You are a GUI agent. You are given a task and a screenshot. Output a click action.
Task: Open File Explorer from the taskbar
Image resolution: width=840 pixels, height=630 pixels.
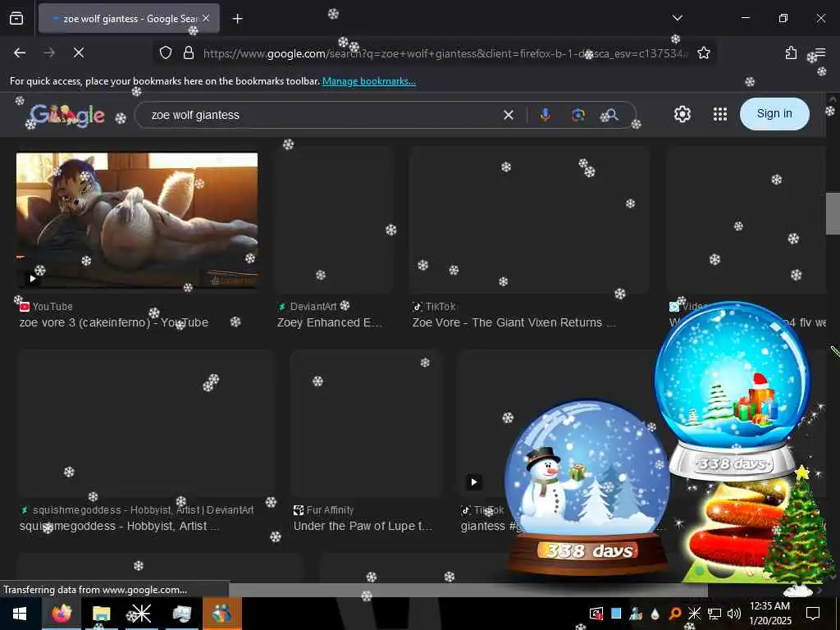[x=101, y=614]
